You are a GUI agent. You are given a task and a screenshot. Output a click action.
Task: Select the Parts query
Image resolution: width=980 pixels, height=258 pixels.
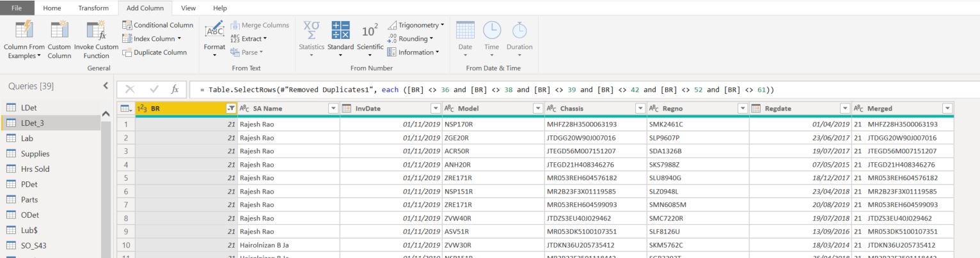pyautogui.click(x=51, y=200)
